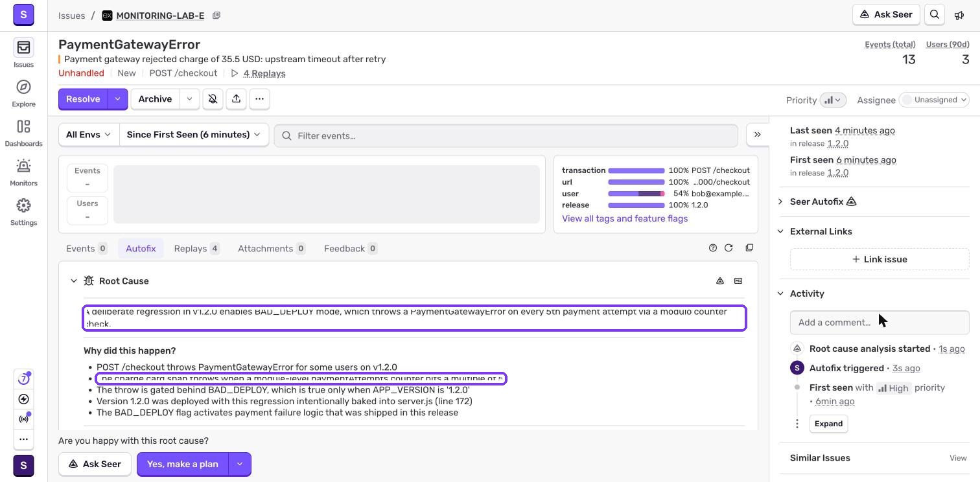Image resolution: width=980 pixels, height=482 pixels.
Task: Click the markdown icon in Root Cause header
Action: [x=738, y=281]
